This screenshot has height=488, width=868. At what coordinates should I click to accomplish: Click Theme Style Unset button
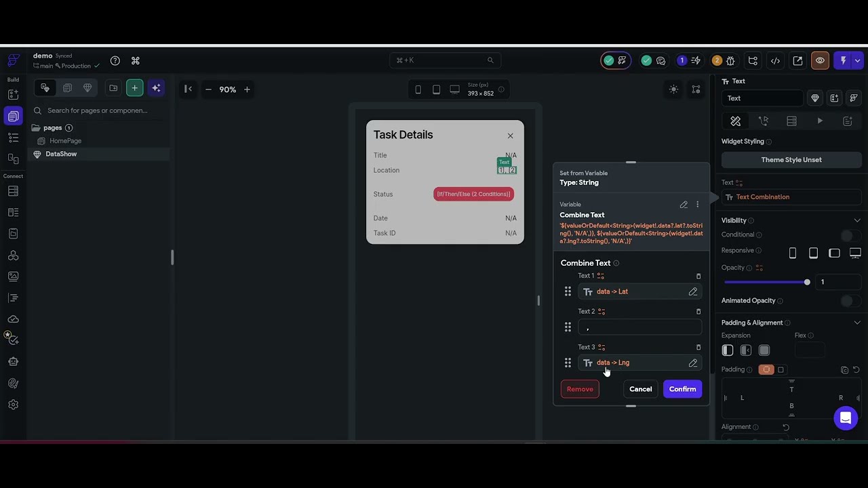point(791,160)
